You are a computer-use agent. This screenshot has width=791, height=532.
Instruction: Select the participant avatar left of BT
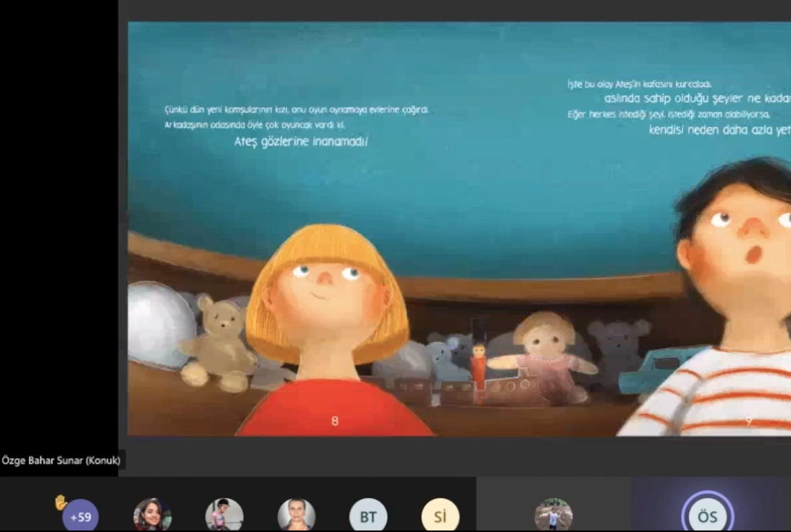[296, 515]
